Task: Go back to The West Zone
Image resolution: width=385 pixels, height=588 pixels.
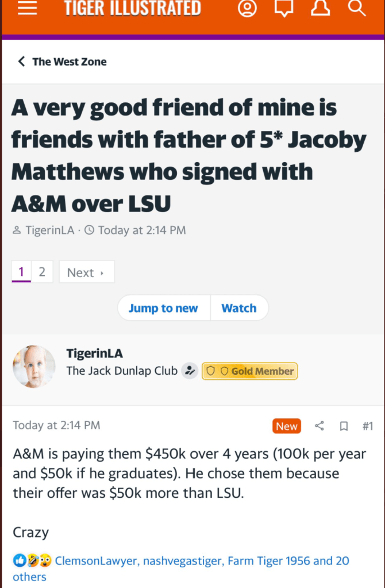Action: click(x=62, y=62)
